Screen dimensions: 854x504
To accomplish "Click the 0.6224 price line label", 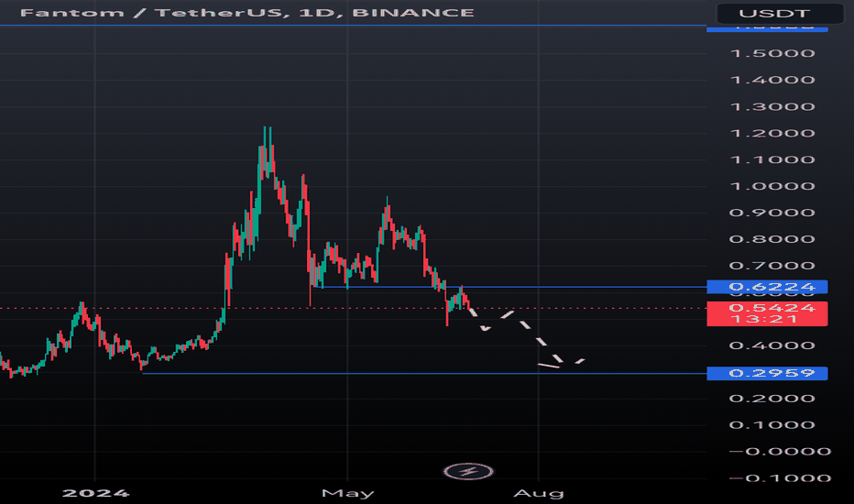I will 767,287.
